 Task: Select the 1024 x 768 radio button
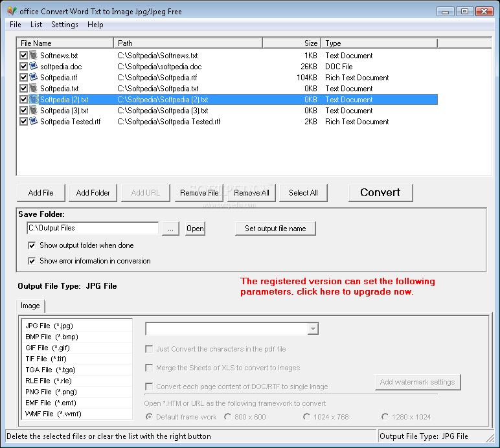pos(306,417)
